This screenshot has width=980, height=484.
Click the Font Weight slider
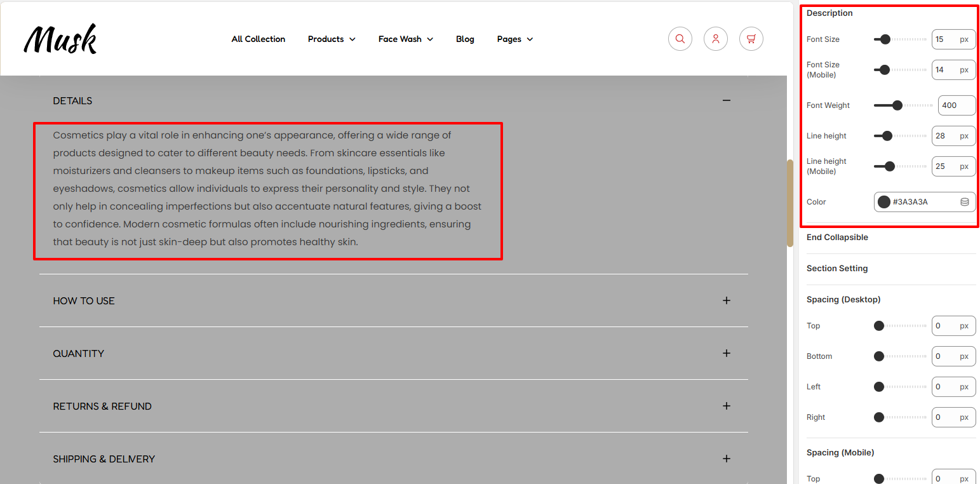[x=903, y=105]
